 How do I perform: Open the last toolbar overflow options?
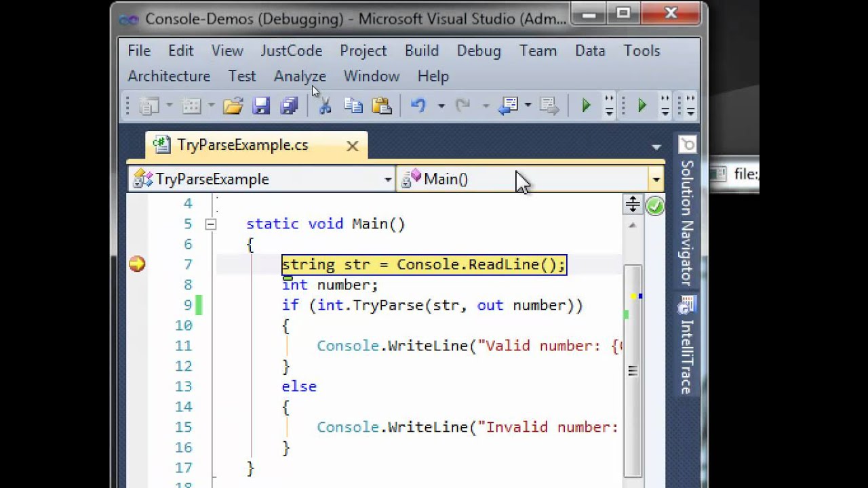coord(690,106)
